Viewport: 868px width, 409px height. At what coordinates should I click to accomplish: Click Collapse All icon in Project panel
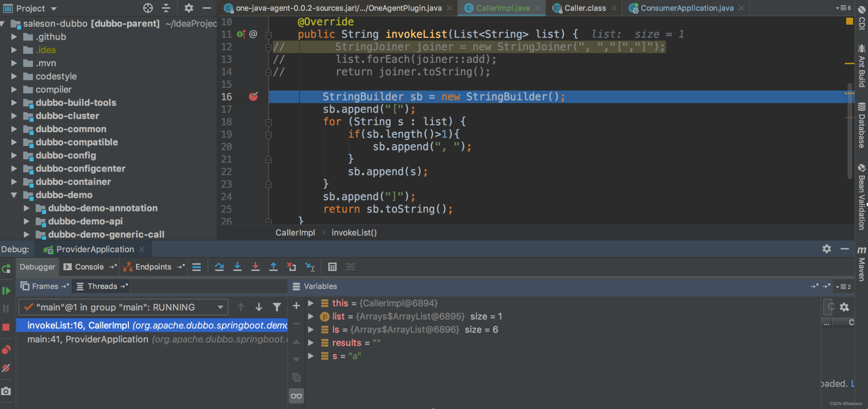coord(166,8)
